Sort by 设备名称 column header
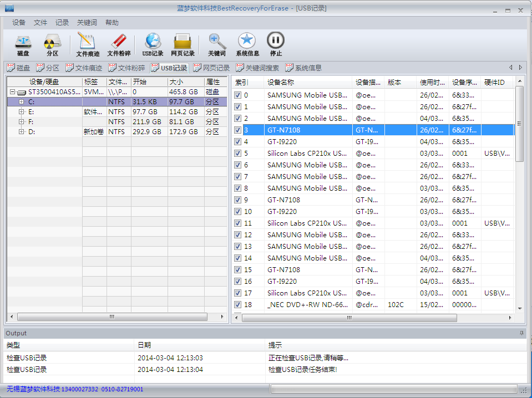 coord(308,83)
